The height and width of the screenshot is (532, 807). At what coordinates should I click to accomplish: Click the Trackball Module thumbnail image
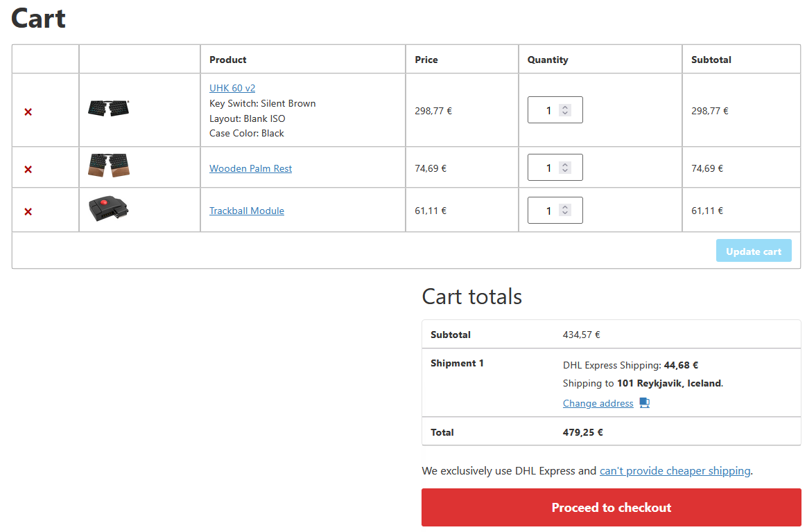[109, 209]
